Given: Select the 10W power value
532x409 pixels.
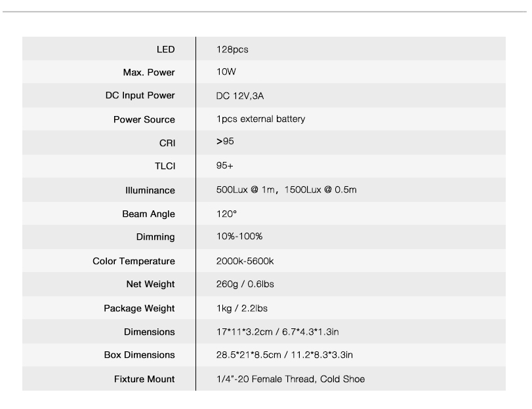Looking at the screenshot, I should pos(226,72).
